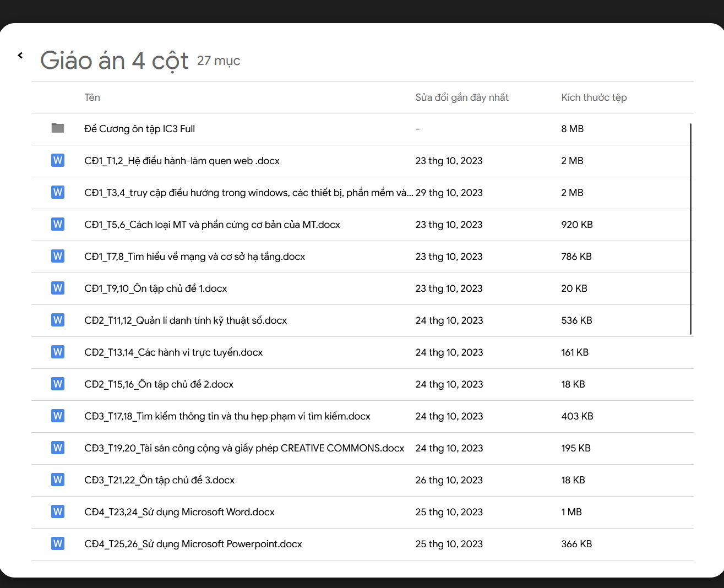Click Word icon for CĐ1_T3,4_truy cập điều hướng file
Screen dimensions: 724x588
58,192
